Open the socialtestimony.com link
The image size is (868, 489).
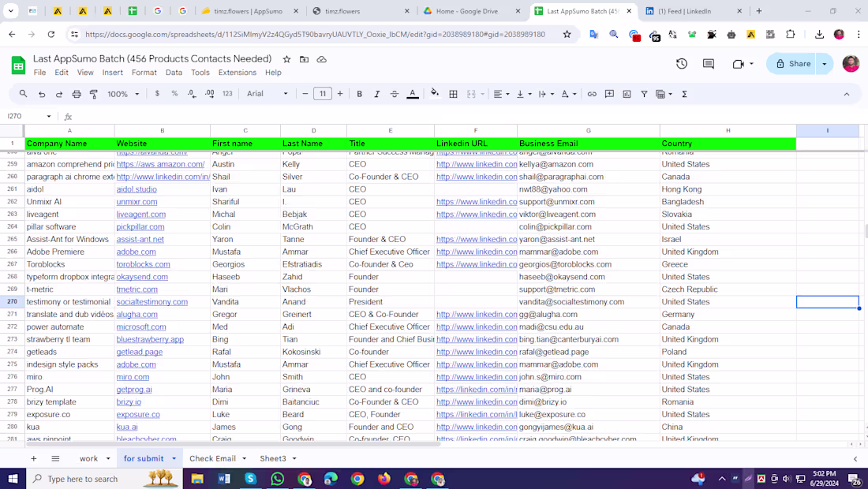click(x=152, y=302)
